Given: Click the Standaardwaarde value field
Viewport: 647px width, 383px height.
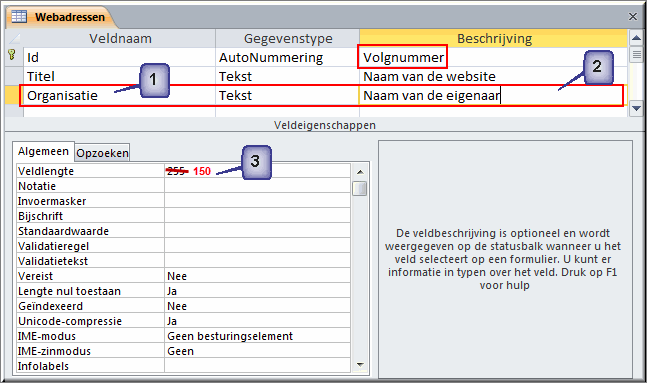Looking at the screenshot, I should click(x=257, y=231).
